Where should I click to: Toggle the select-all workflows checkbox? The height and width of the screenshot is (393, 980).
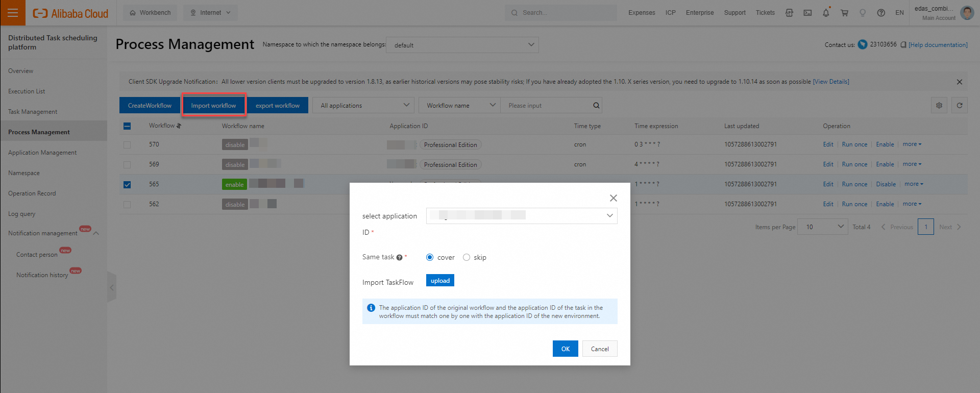(x=127, y=126)
